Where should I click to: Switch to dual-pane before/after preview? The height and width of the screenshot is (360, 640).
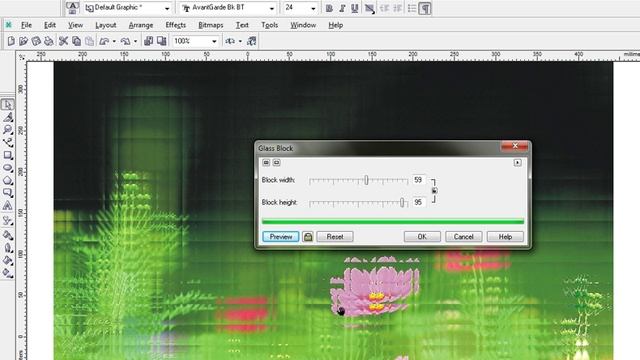[x=266, y=162]
